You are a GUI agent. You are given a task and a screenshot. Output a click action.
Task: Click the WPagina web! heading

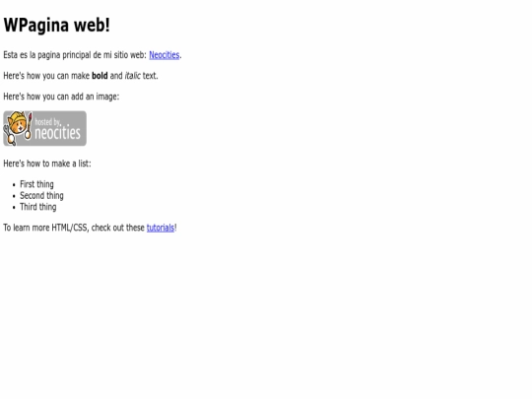pyautogui.click(x=57, y=25)
